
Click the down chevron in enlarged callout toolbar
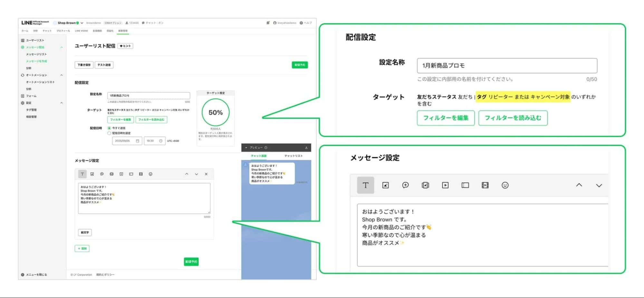click(599, 185)
